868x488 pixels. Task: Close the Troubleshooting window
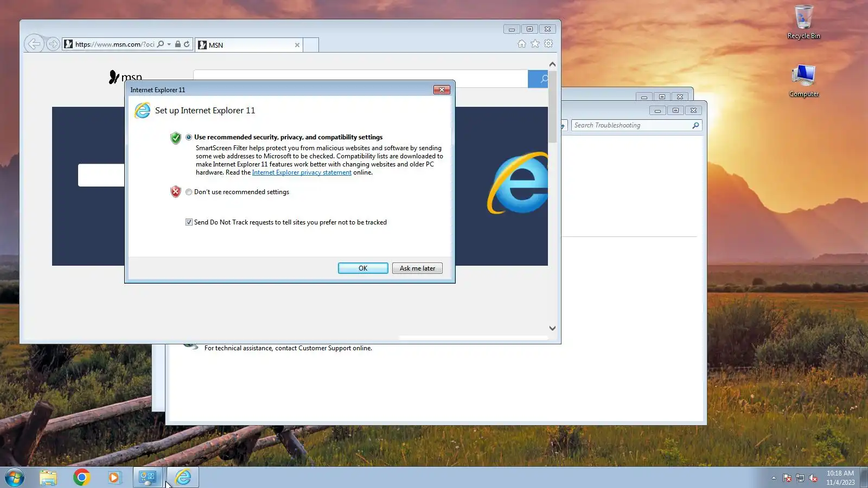693,111
